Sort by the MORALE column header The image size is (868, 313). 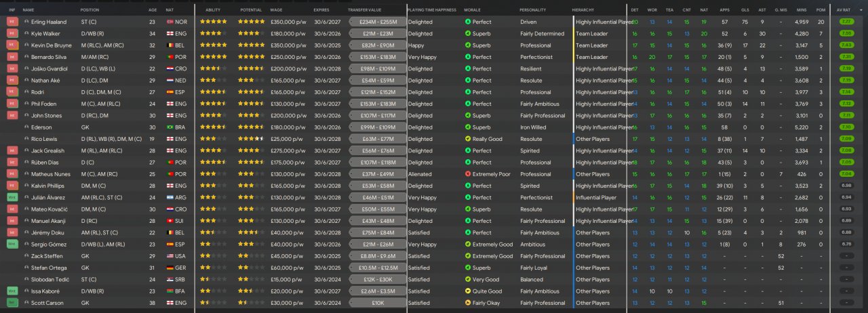(x=473, y=10)
